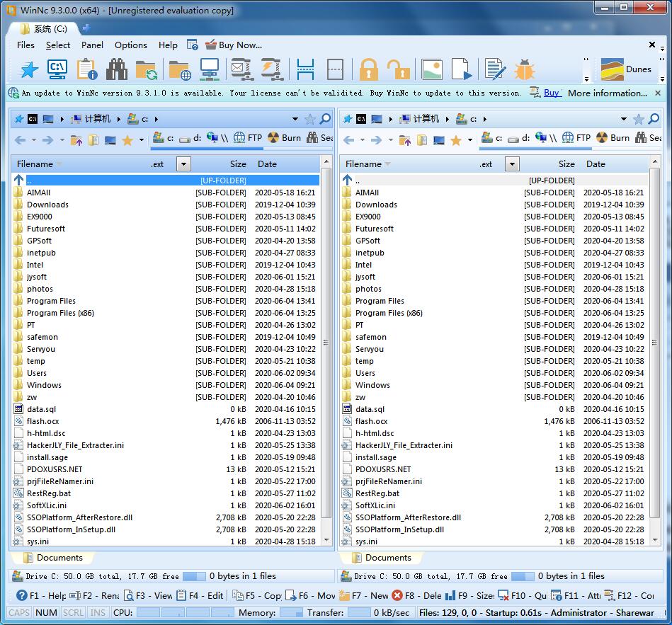
Task: Sort left panel by Date column
Action: tap(267, 164)
